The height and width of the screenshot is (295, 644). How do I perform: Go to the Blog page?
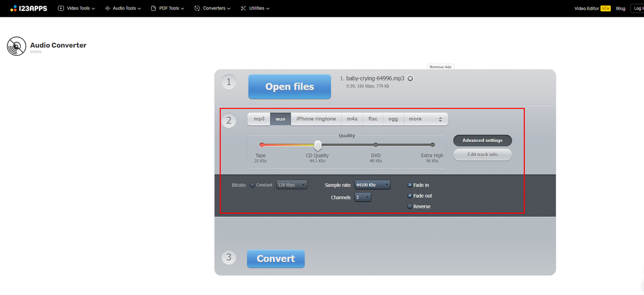620,8
